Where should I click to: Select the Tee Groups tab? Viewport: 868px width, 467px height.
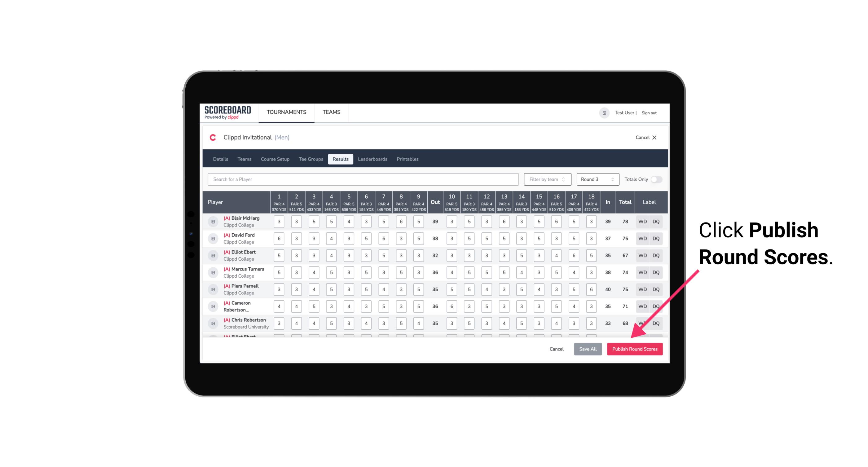(311, 159)
